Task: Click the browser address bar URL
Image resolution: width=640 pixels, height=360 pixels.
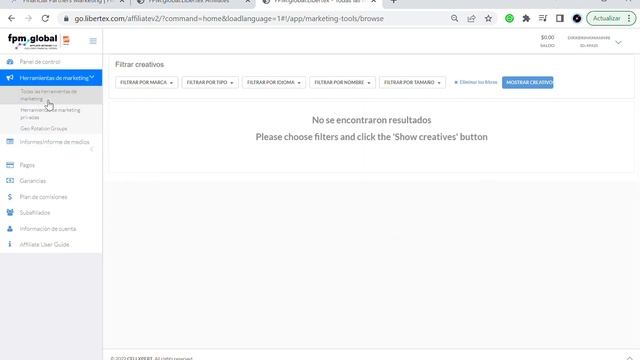Action: tap(229, 19)
